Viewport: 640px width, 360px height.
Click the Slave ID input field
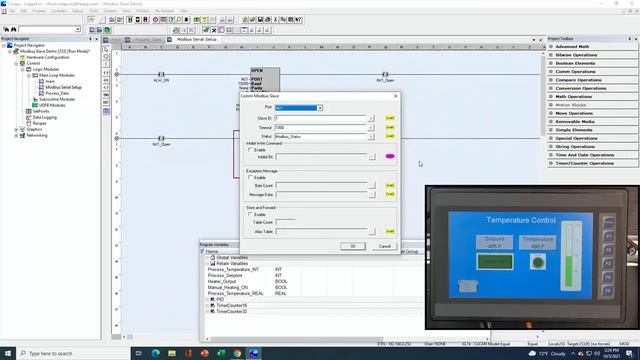pos(320,118)
